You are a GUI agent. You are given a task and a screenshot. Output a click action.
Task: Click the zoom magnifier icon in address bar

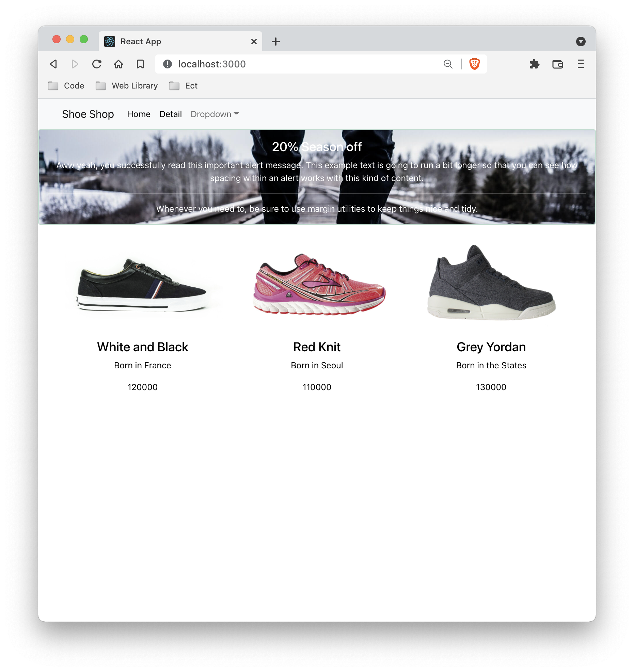click(448, 64)
